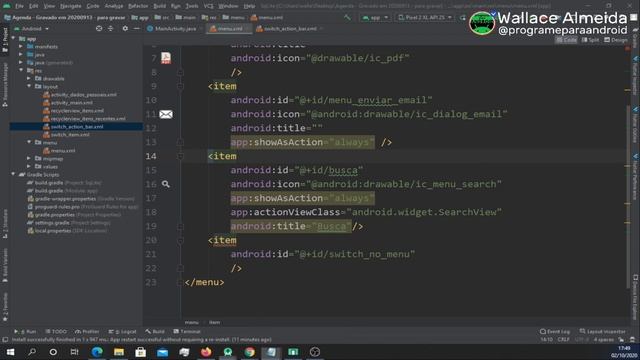Open the Layout Inspector
Image resolution: width=640 pixels, height=360 pixels.
602,331
